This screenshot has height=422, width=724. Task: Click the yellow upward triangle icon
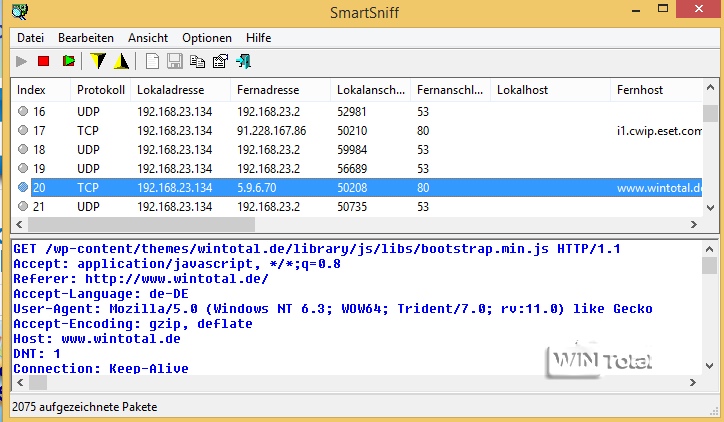[121, 62]
